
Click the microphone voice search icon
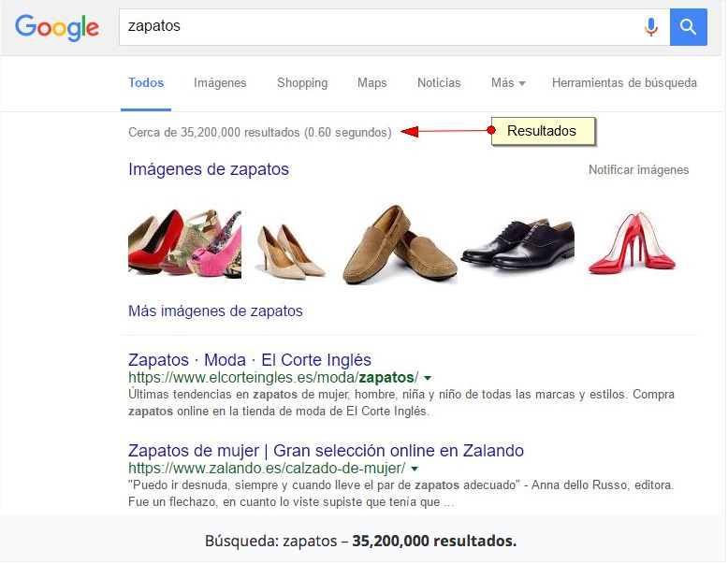pyautogui.click(x=651, y=27)
